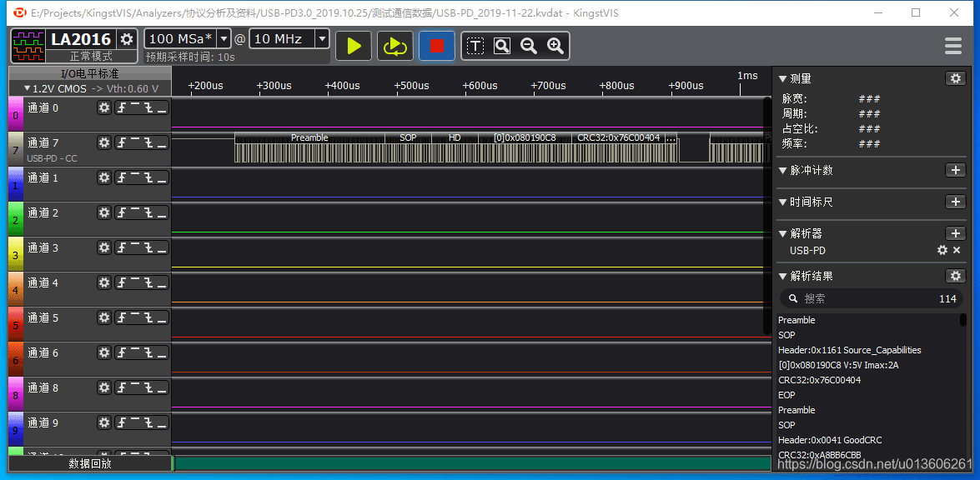
Task: Open the 10 MHz sample rate dropdown
Action: pyautogui.click(x=322, y=38)
